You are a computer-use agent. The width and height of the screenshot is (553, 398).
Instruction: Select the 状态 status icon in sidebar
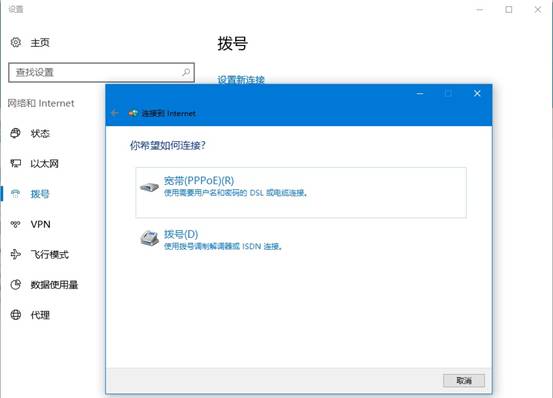click(16, 133)
